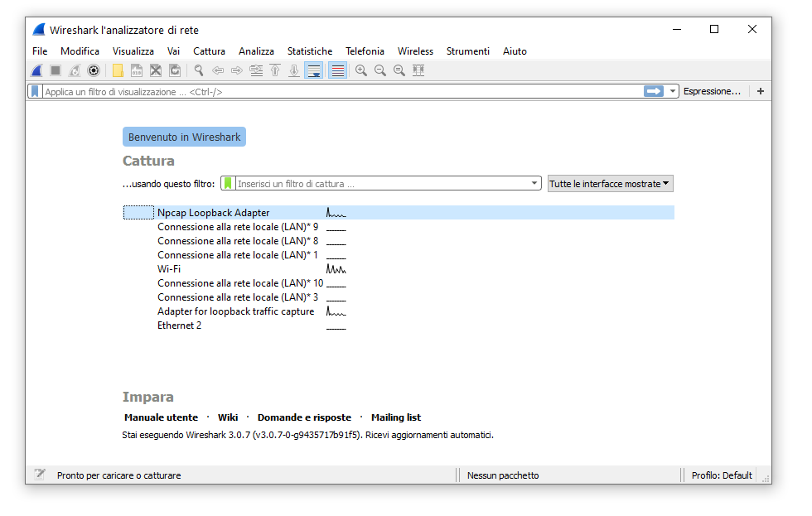The width and height of the screenshot is (812, 516).
Task: Click Espressione button
Action: click(712, 91)
